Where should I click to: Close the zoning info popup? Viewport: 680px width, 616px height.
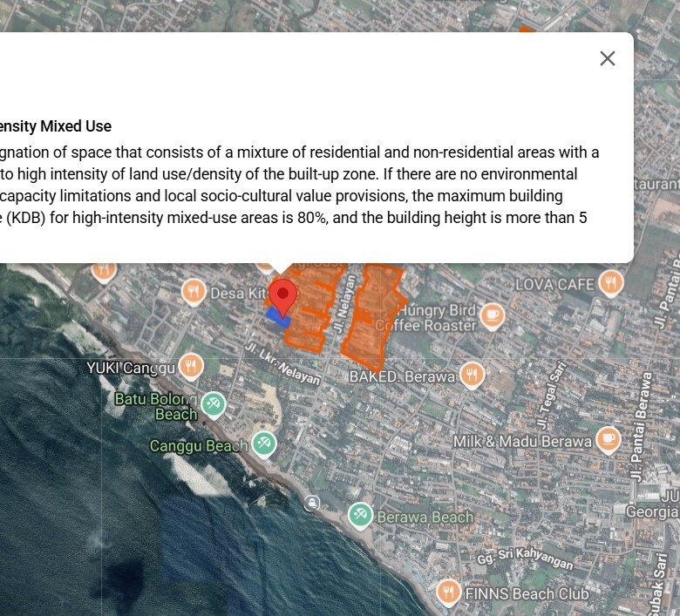608,58
